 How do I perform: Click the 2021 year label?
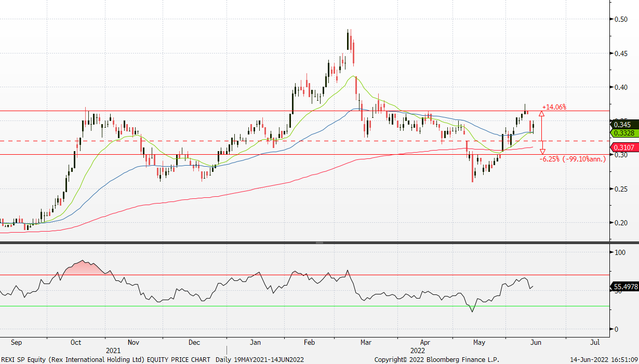pos(113,350)
